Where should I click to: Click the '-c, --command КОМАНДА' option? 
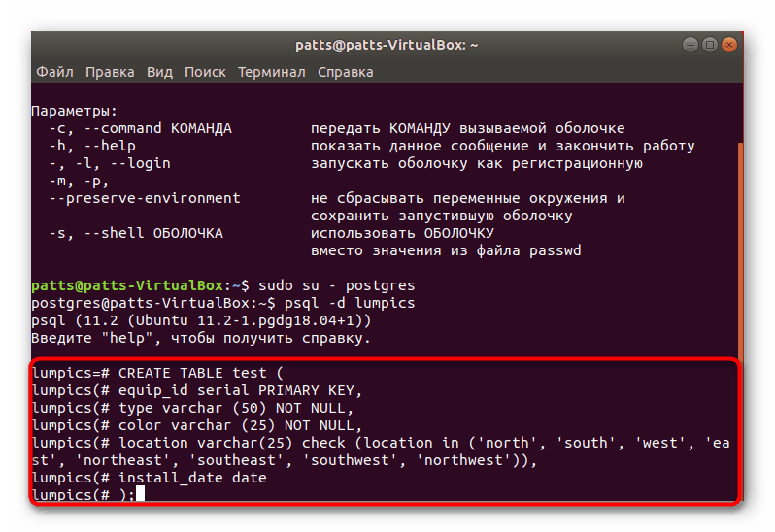pos(141,128)
